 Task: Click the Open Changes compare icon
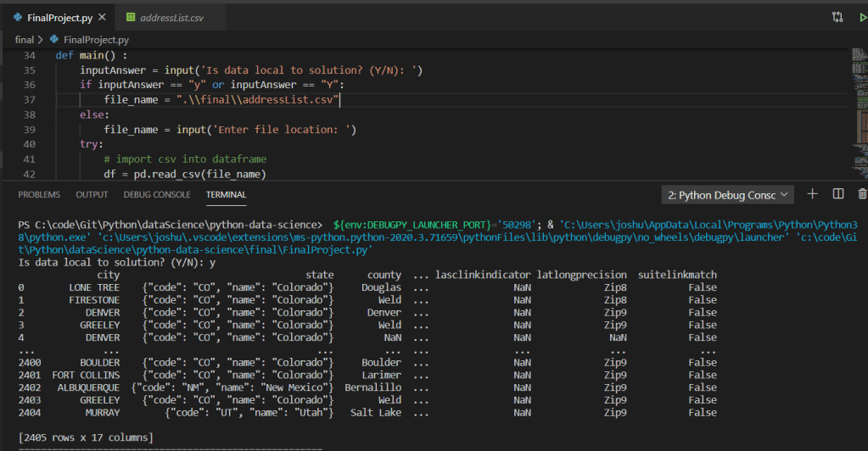[837, 17]
